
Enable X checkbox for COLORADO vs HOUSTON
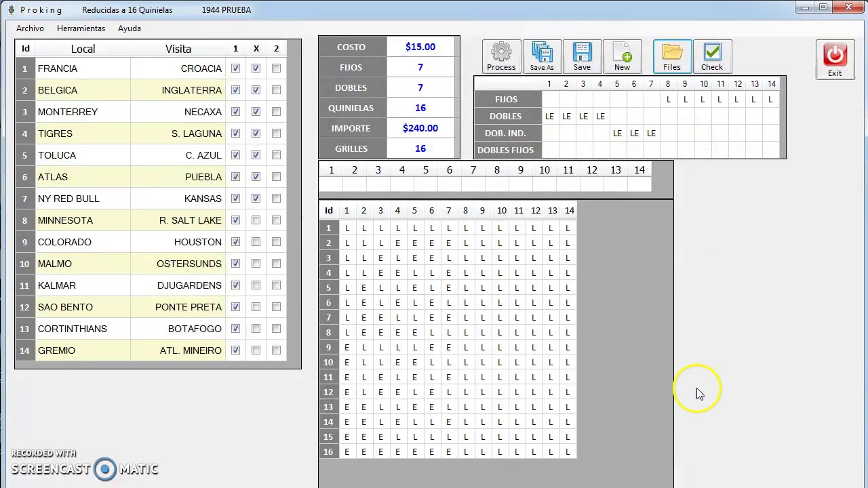[256, 242]
